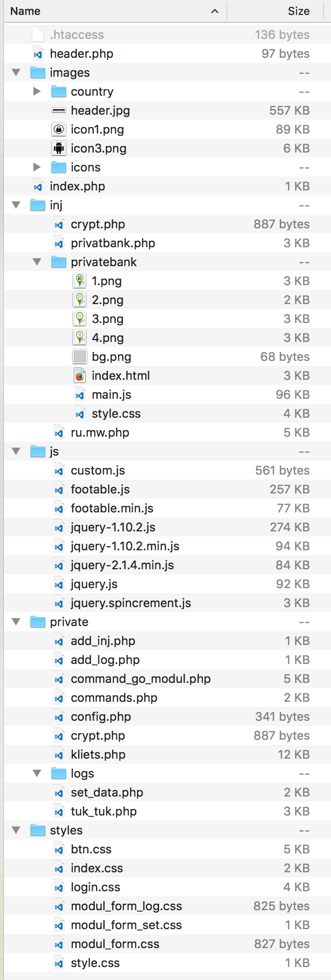This screenshot has height=980, width=331.
Task: Select the kliets.php file row
Action: point(167,755)
